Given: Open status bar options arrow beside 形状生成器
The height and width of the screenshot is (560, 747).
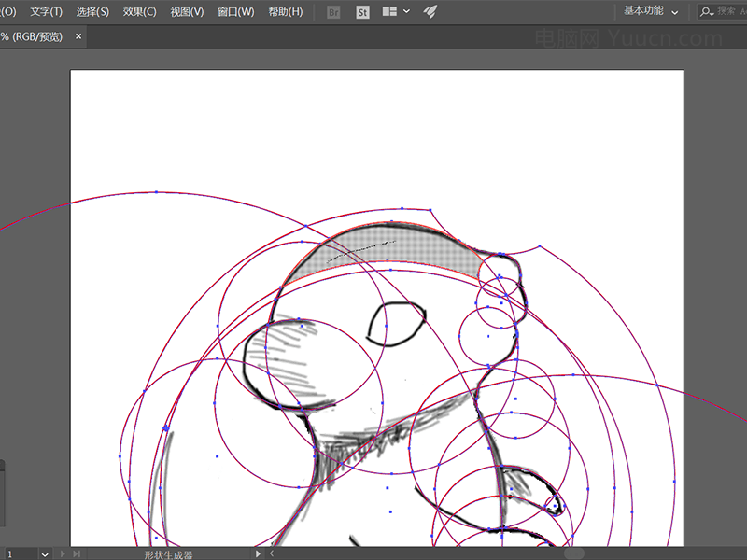Looking at the screenshot, I should [x=258, y=553].
